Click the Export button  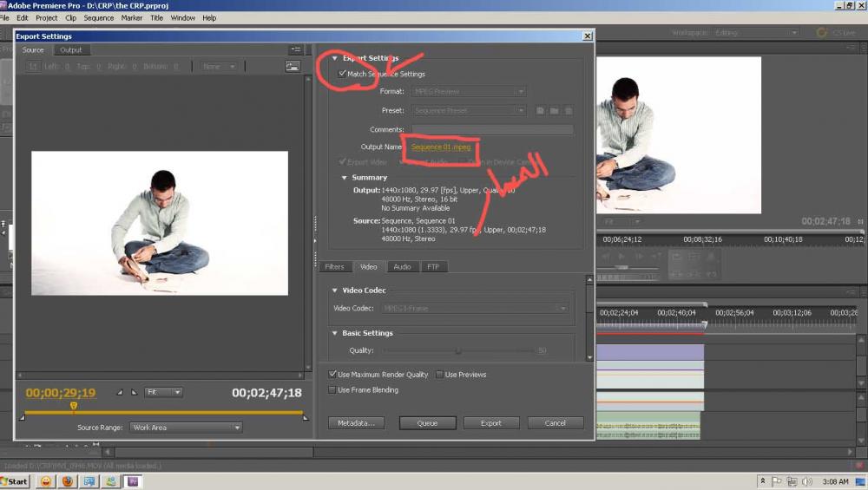click(x=491, y=423)
